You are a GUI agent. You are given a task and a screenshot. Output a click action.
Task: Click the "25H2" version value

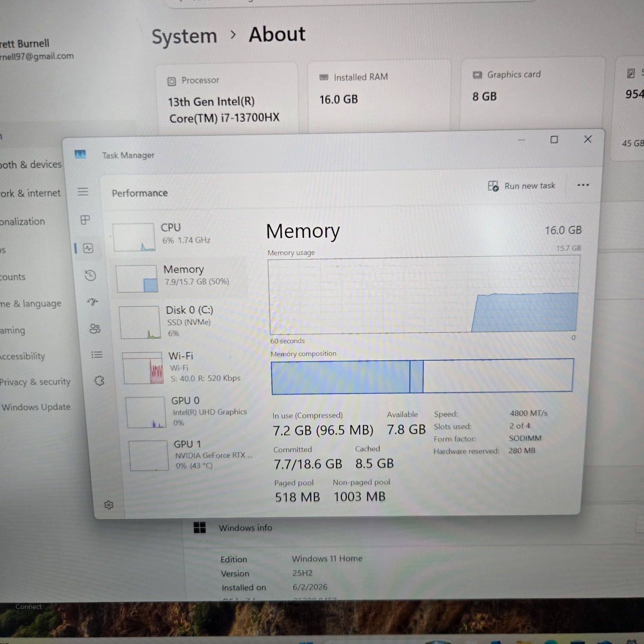[x=302, y=573]
